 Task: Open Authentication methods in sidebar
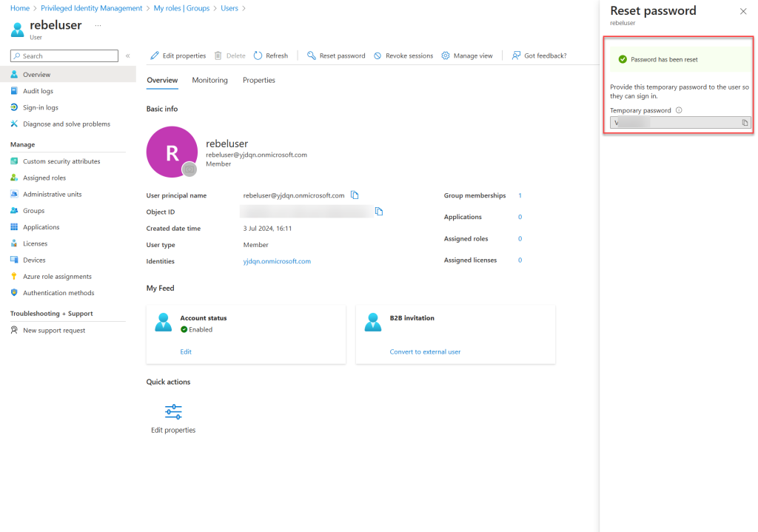(x=58, y=293)
